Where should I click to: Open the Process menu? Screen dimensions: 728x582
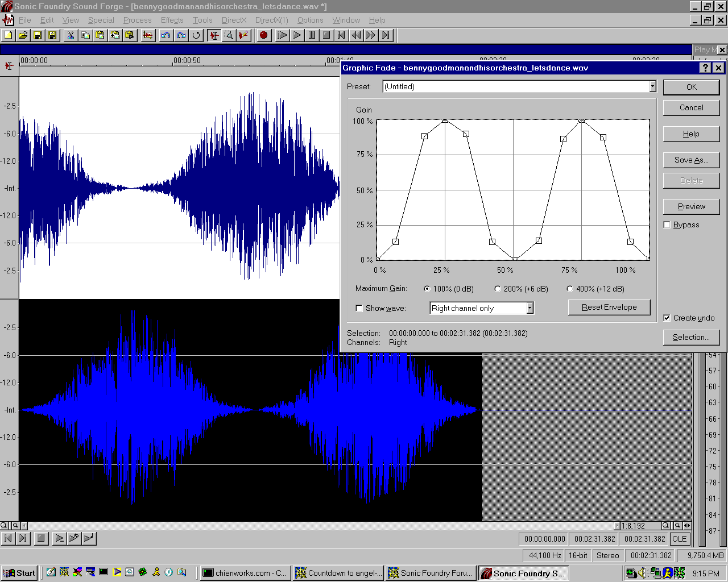[x=138, y=20]
